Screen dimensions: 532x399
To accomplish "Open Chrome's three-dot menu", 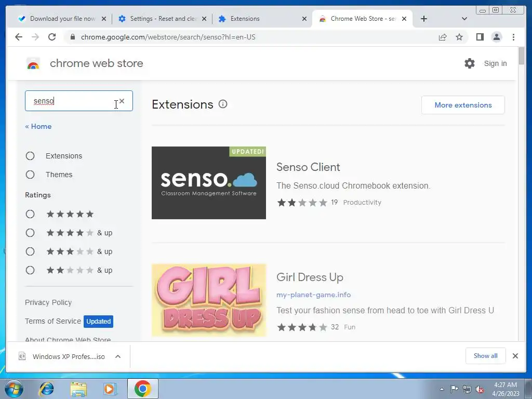I will click(x=513, y=37).
